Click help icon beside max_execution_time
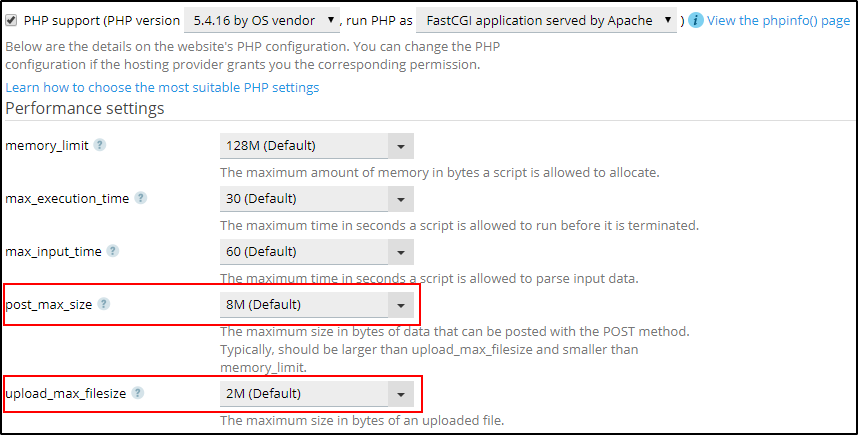 (x=141, y=198)
